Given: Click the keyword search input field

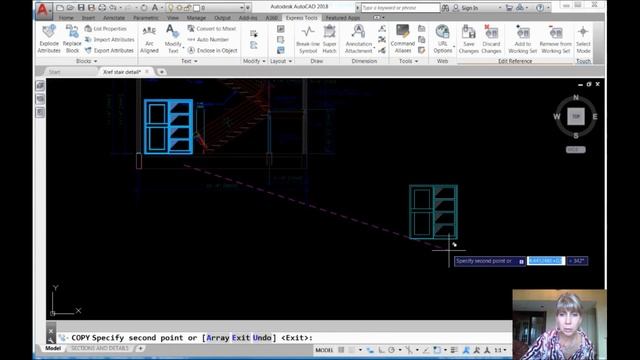Looking at the screenshot, I should pyautogui.click(x=400, y=8).
